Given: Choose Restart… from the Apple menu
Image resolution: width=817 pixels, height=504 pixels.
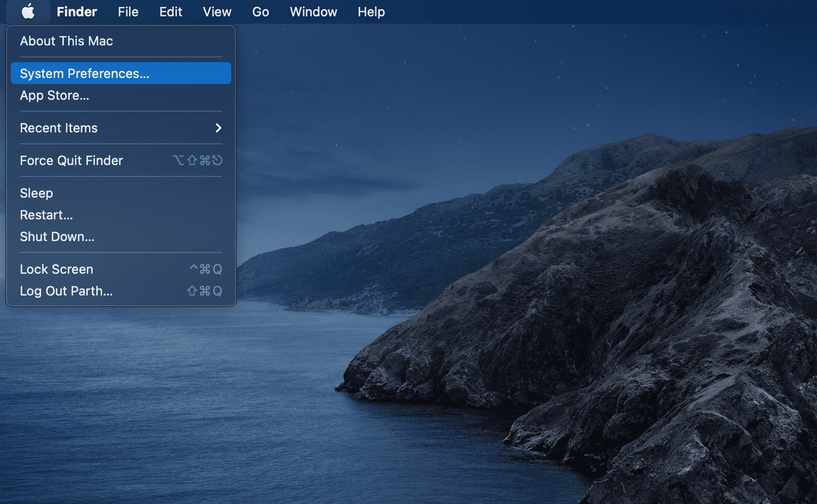Looking at the screenshot, I should pyautogui.click(x=121, y=215).
